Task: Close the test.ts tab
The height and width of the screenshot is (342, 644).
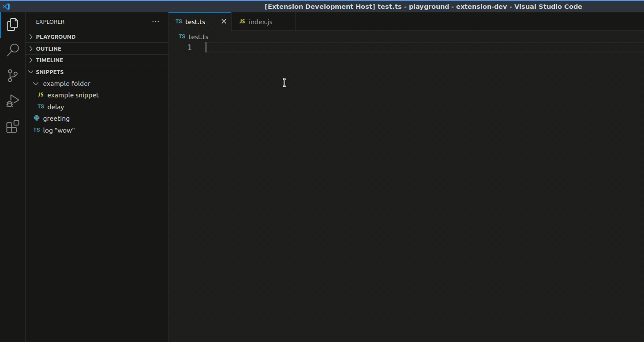Action: (224, 22)
